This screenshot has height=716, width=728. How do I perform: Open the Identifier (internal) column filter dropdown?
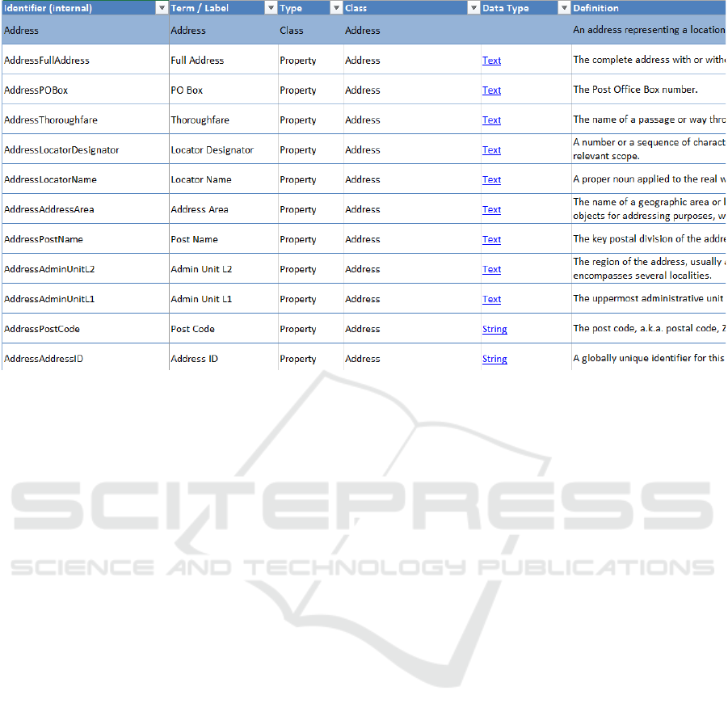[161, 8]
